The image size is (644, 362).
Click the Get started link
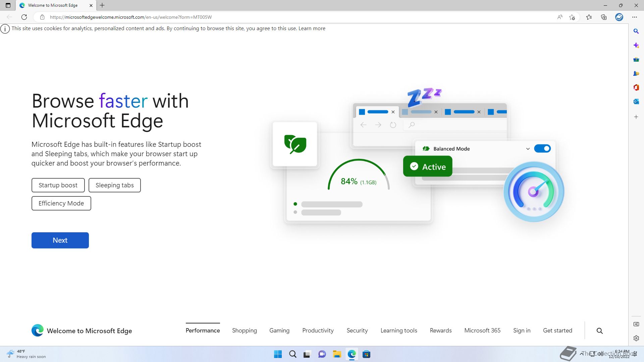557,330
